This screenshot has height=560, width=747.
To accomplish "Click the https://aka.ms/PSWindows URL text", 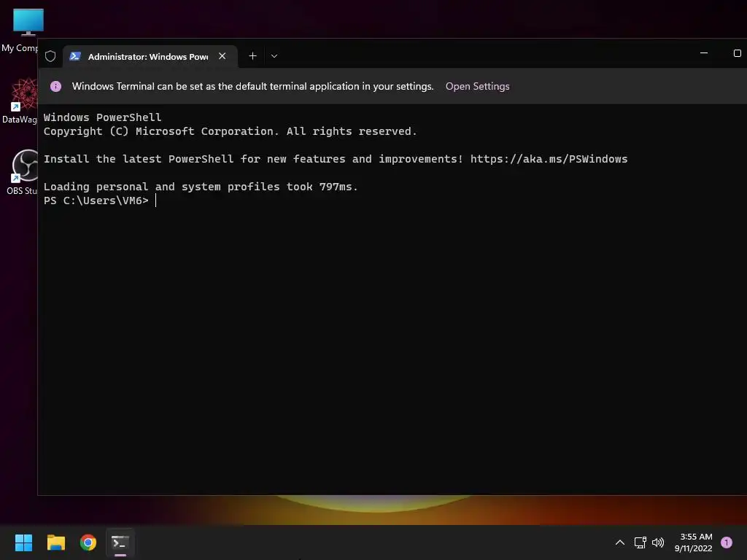I will tap(549, 159).
